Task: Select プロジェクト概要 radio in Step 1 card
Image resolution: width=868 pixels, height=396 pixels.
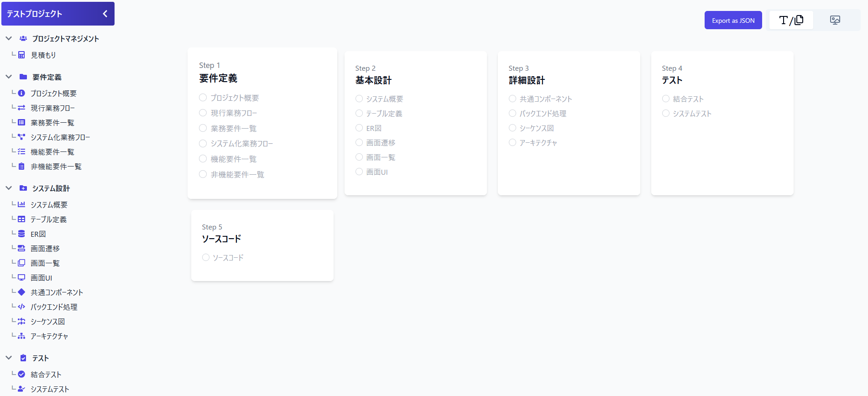Action: 203,97
